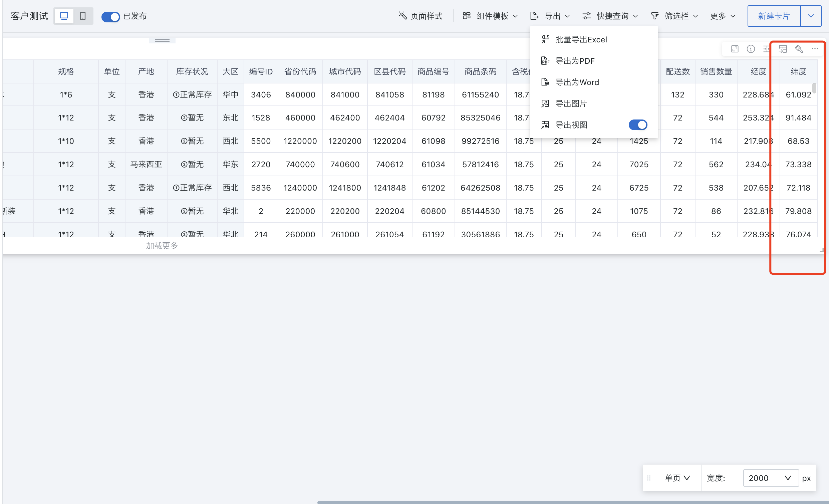
Task: Click the 1*6 specification cell
Action: coord(66,94)
